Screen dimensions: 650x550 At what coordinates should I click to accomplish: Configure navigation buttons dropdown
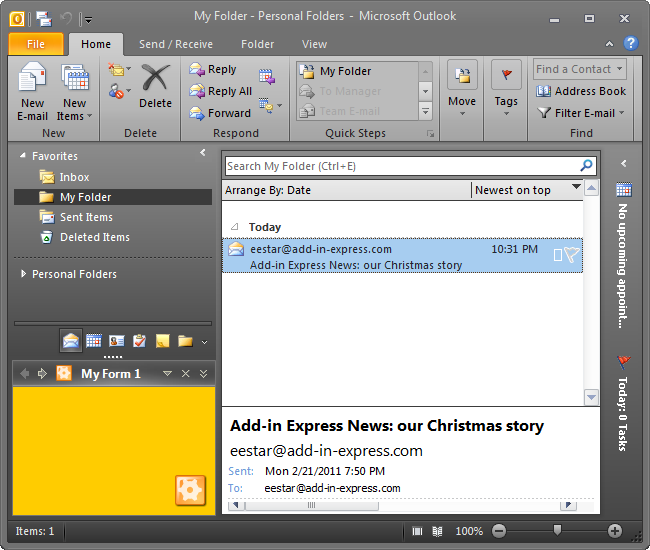point(204,342)
